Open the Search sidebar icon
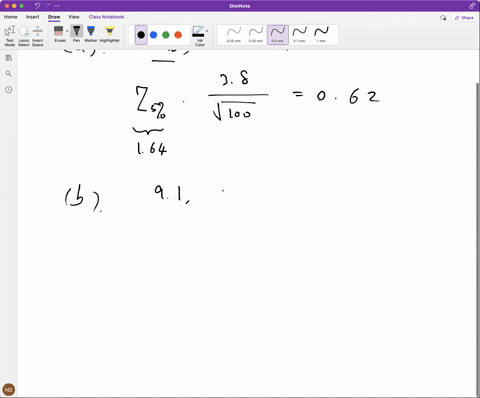 coord(9,74)
